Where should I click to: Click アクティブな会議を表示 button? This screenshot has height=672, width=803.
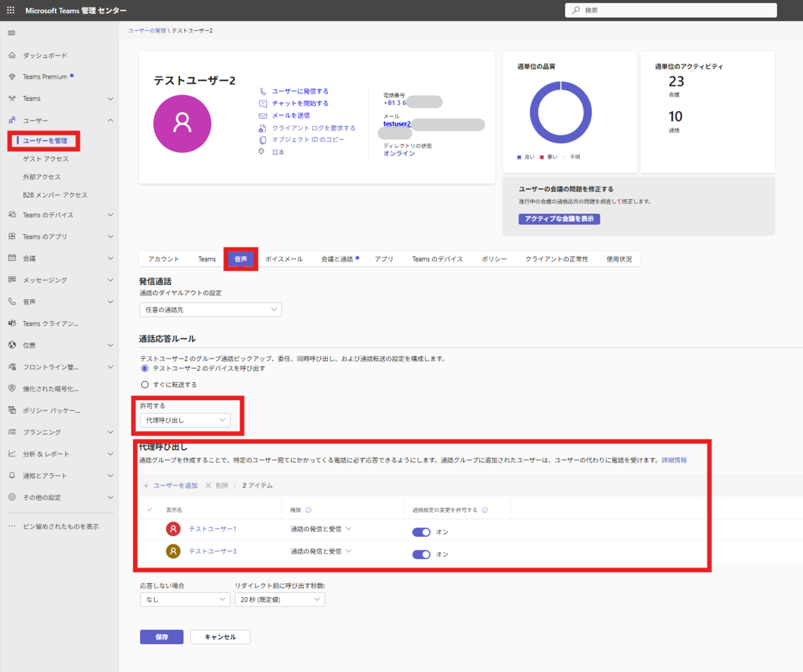tap(559, 219)
